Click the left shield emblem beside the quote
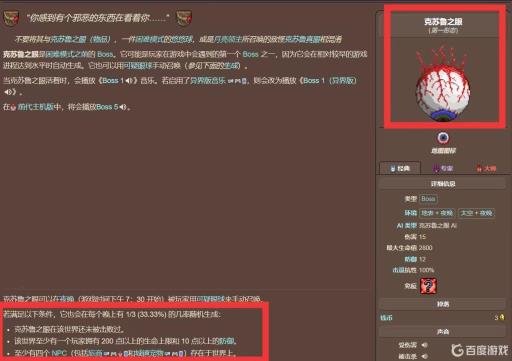The height and width of the screenshot is (361, 512). 11,18
